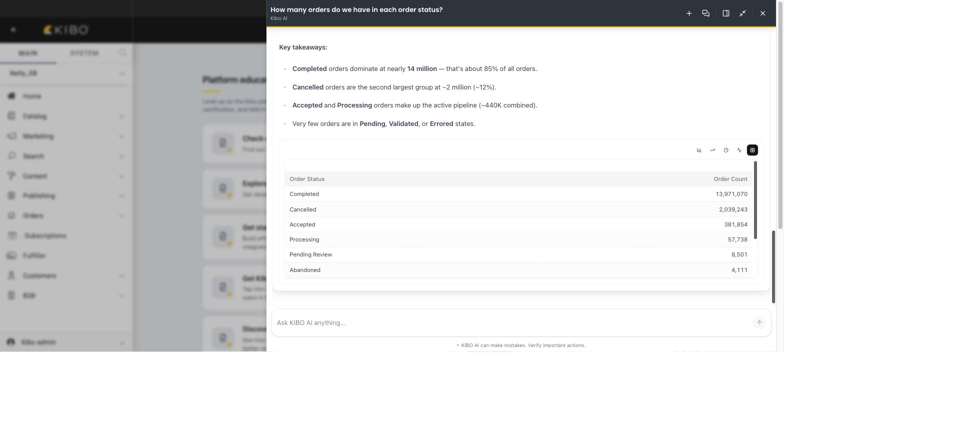Expand the Orders menu chevron
980x439 pixels.
point(121,216)
